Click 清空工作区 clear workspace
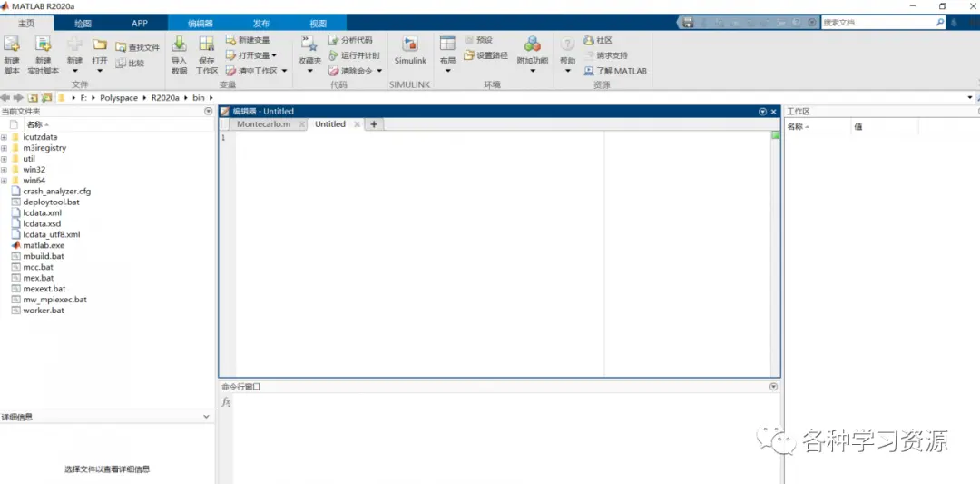 tap(251, 72)
